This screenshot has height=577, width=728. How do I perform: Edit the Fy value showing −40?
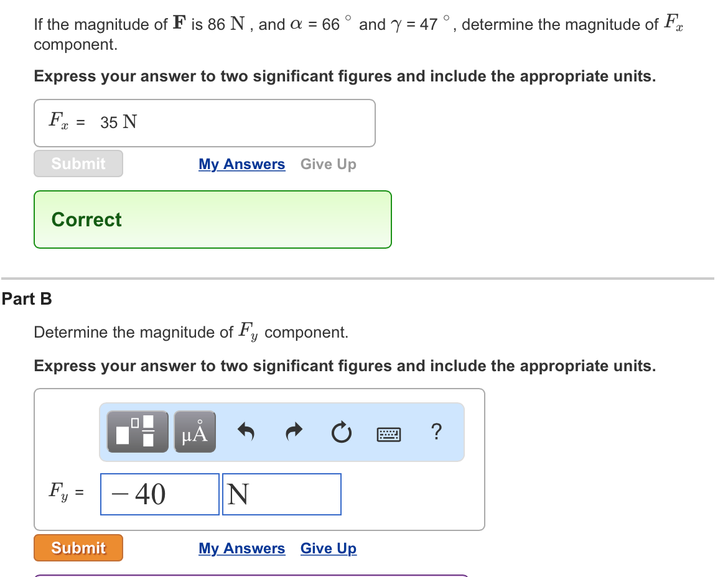[159, 494]
